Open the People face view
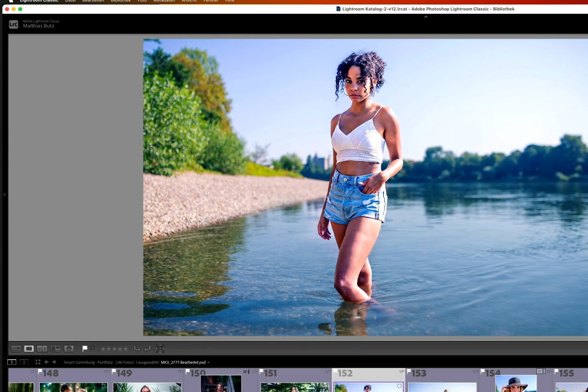588x392 pixels. point(69,349)
